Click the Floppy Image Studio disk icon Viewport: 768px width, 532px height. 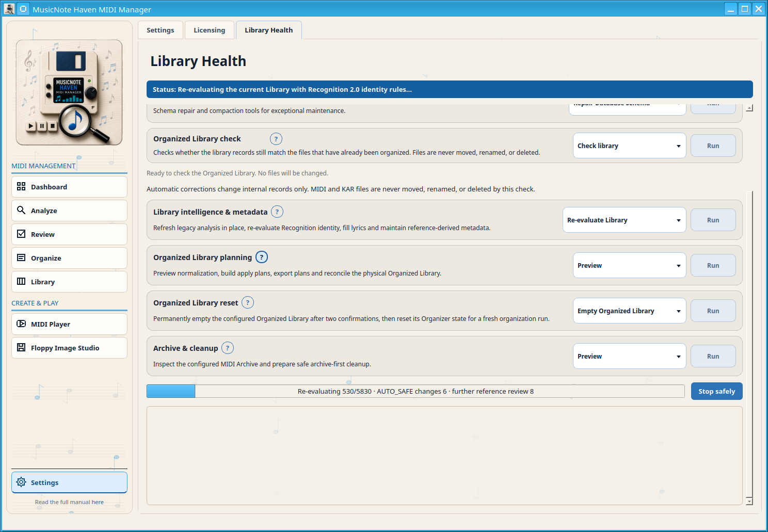pyautogui.click(x=21, y=347)
